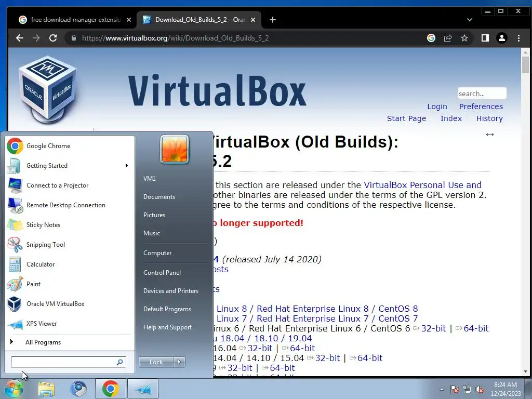Open the page History link
This screenshot has height=399, width=532.
tap(489, 118)
